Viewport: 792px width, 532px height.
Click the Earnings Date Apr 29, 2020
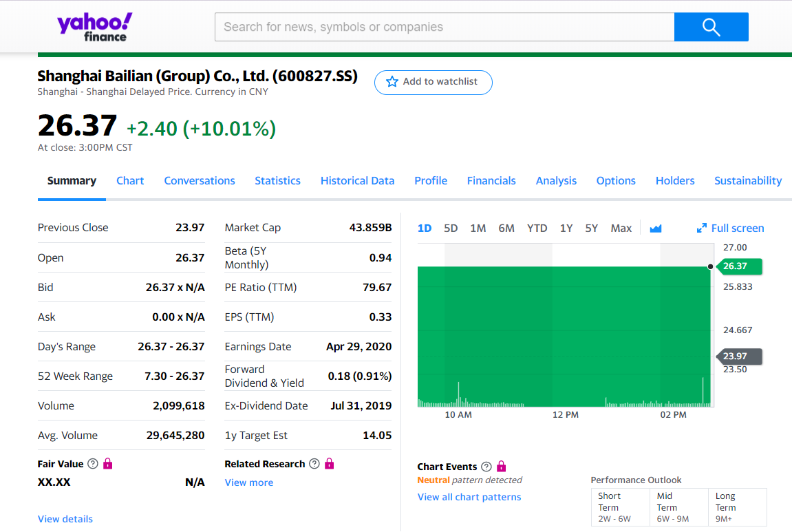click(x=358, y=347)
